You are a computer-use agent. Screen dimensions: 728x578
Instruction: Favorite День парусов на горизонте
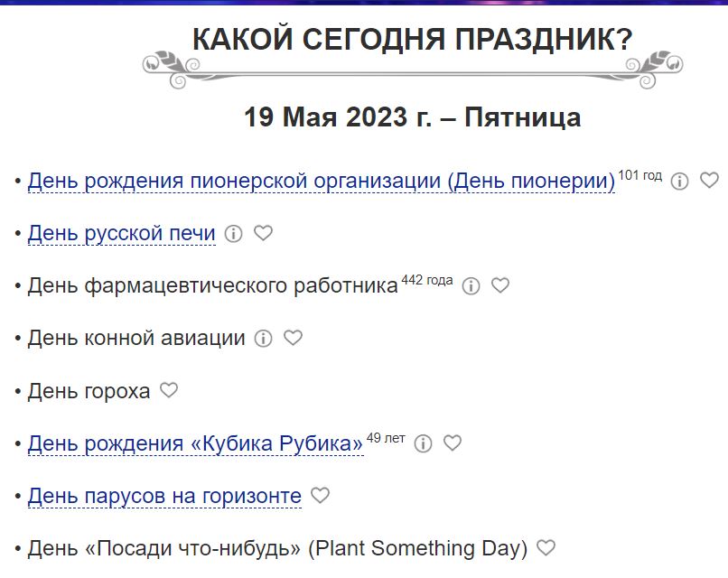tap(320, 495)
